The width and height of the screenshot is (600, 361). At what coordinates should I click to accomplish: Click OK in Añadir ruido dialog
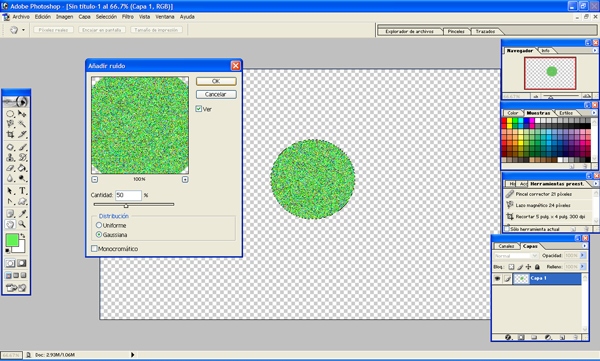click(x=216, y=81)
